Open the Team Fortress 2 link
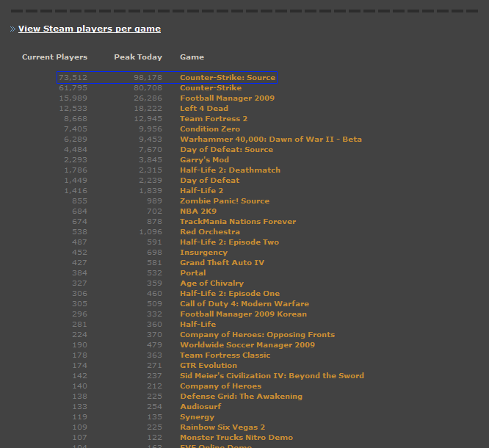 tap(214, 118)
